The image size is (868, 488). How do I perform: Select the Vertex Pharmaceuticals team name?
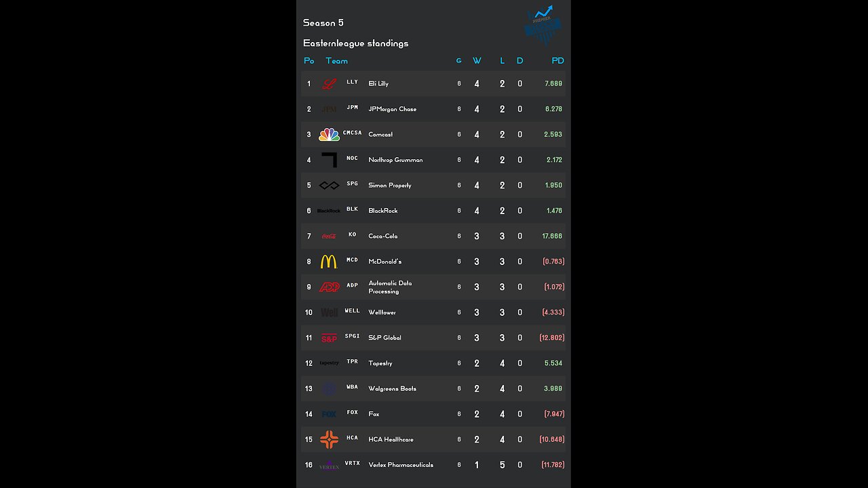pos(400,465)
